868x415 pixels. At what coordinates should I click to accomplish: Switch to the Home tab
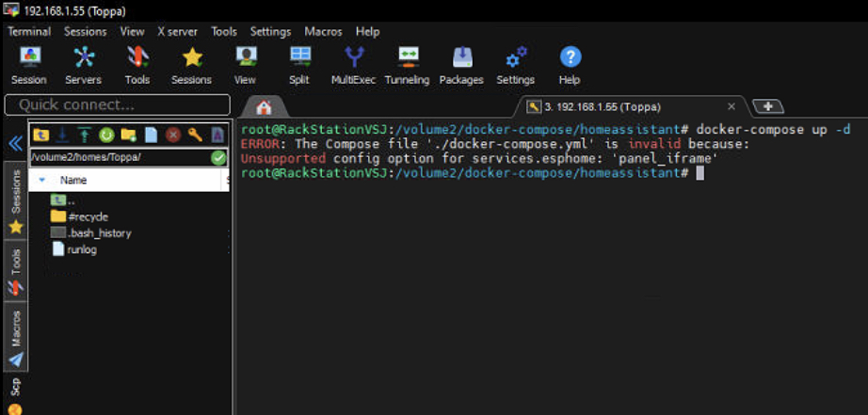tap(264, 107)
